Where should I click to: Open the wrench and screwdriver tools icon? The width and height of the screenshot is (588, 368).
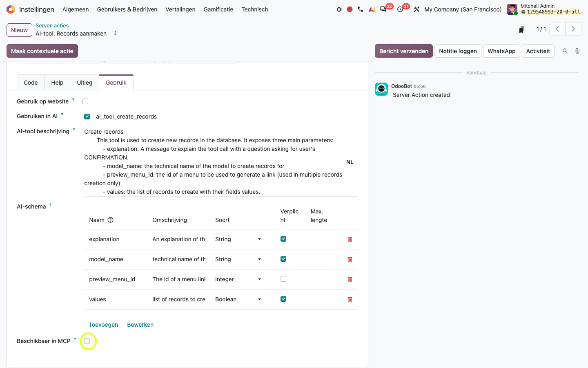coord(416,9)
